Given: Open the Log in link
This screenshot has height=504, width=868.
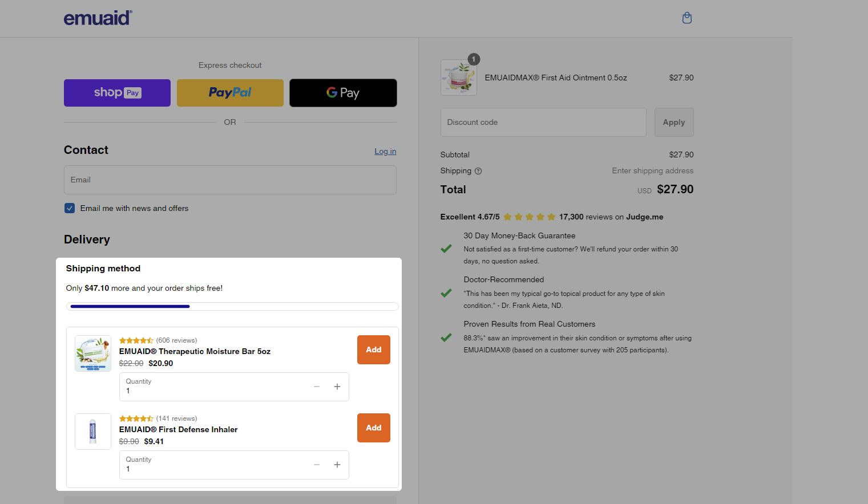Looking at the screenshot, I should [x=385, y=151].
